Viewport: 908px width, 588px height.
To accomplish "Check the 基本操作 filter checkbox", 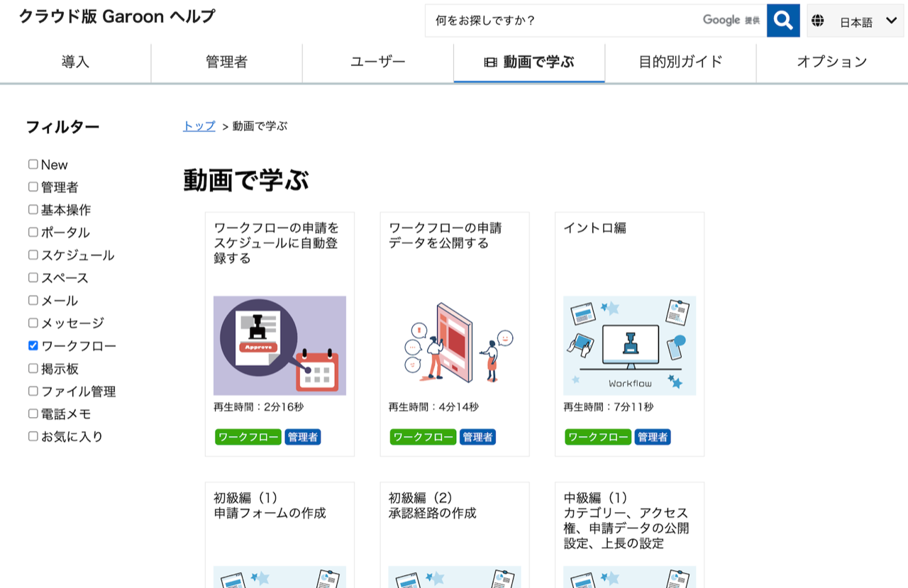I will (33, 210).
